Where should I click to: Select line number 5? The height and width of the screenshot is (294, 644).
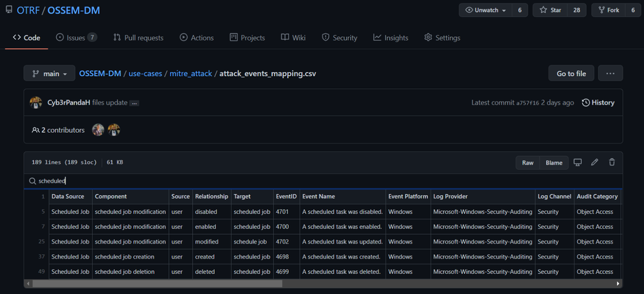pyautogui.click(x=43, y=212)
